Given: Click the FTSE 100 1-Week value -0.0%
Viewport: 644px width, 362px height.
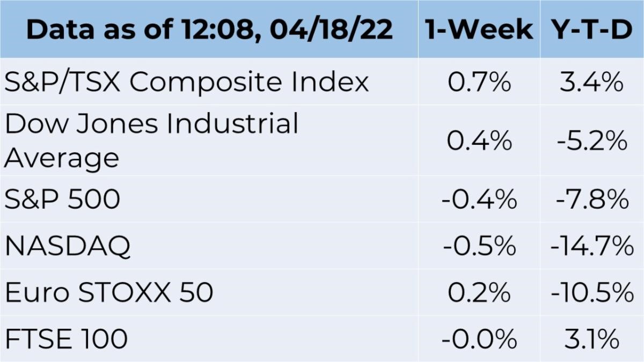Looking at the screenshot, I should (x=479, y=339).
